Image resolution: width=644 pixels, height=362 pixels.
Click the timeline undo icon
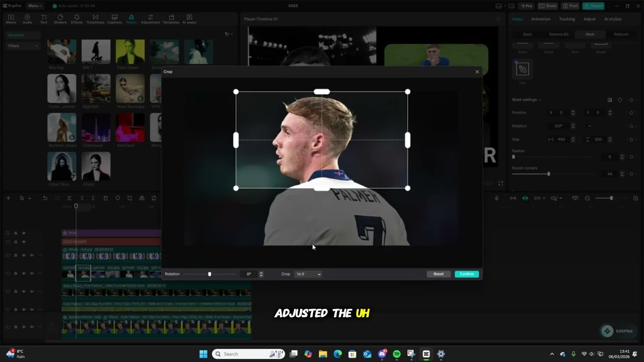(45, 198)
